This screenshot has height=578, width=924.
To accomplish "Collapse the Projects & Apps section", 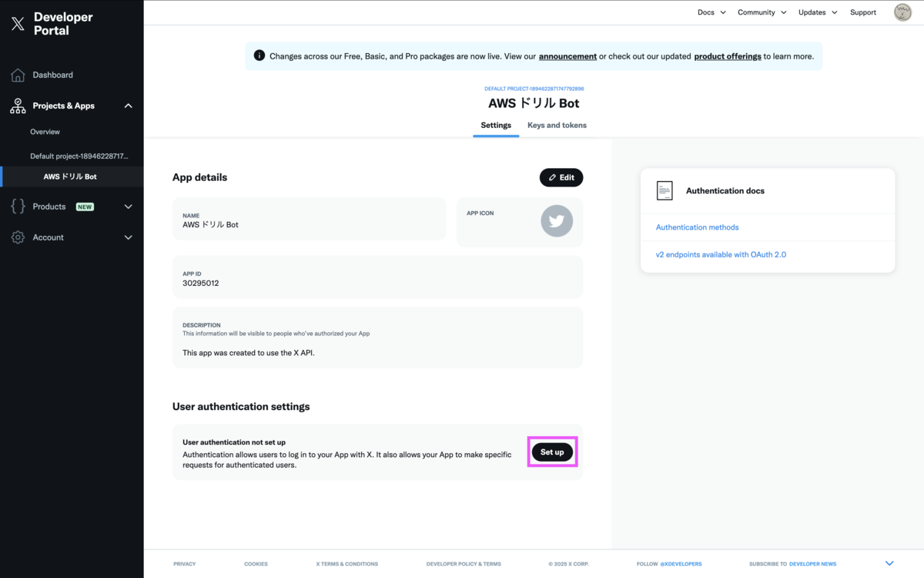I will coord(128,106).
